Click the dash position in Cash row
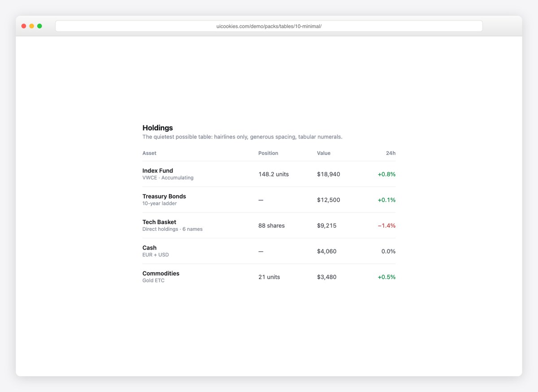 click(x=261, y=251)
